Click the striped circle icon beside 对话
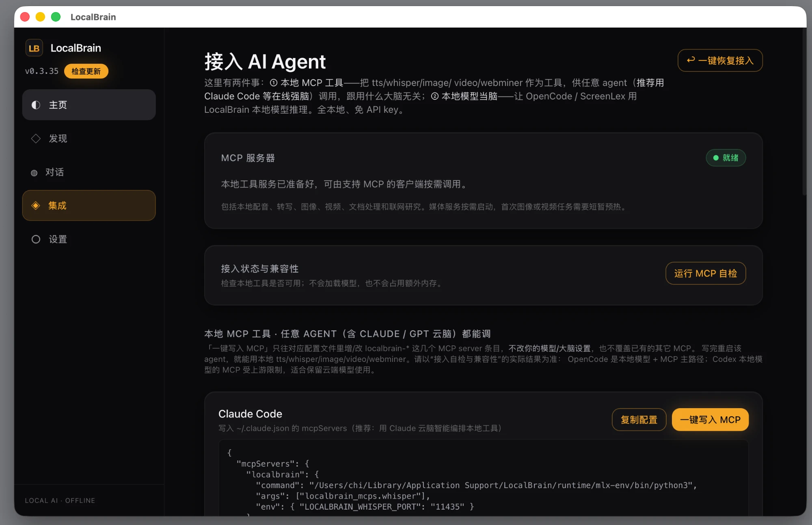 tap(34, 172)
